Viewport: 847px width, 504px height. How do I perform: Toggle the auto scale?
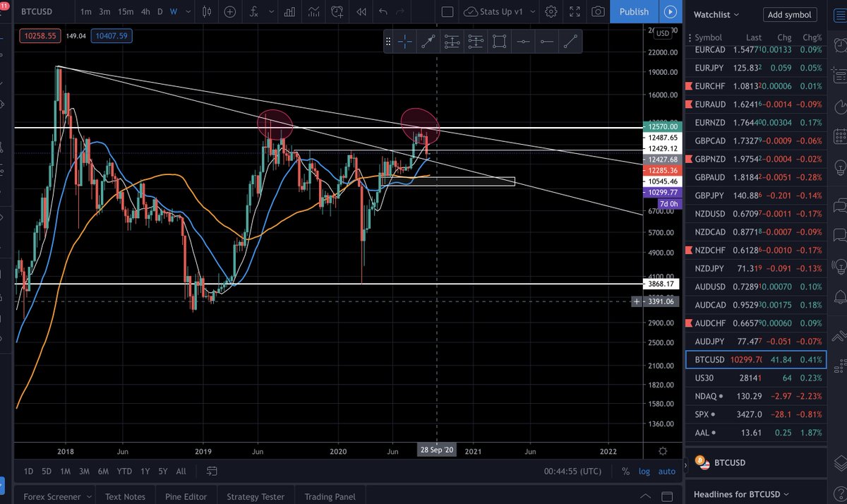(x=666, y=471)
